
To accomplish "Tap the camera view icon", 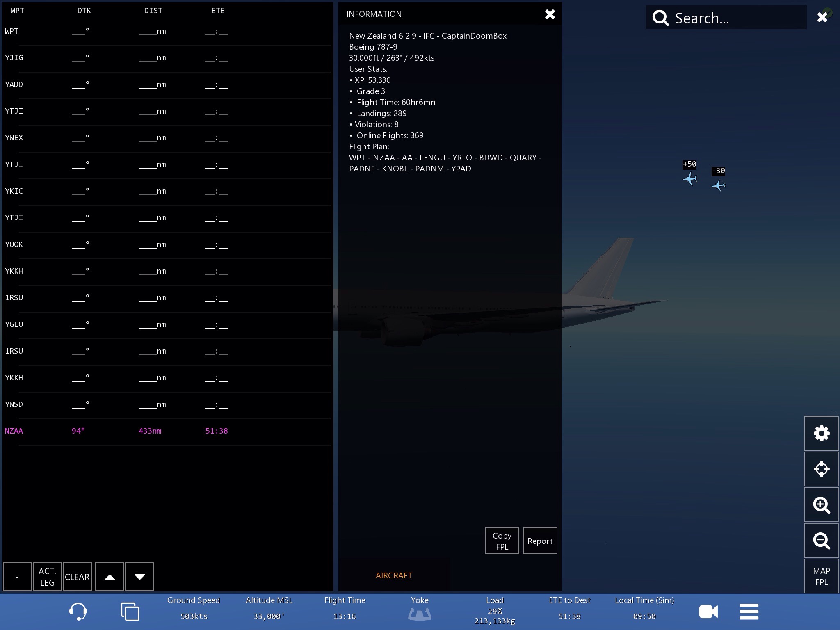I will click(708, 612).
